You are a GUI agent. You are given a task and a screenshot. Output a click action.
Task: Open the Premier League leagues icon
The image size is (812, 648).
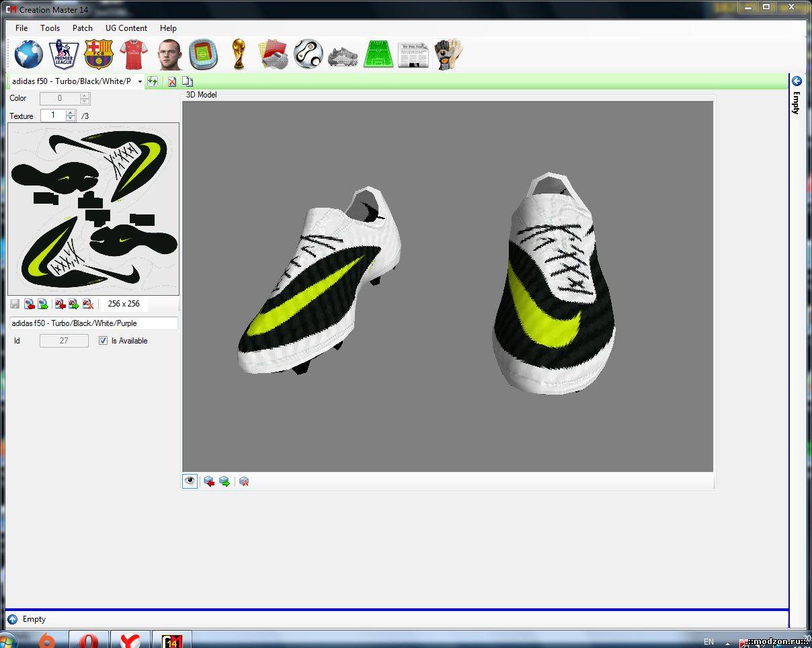pos(64,54)
